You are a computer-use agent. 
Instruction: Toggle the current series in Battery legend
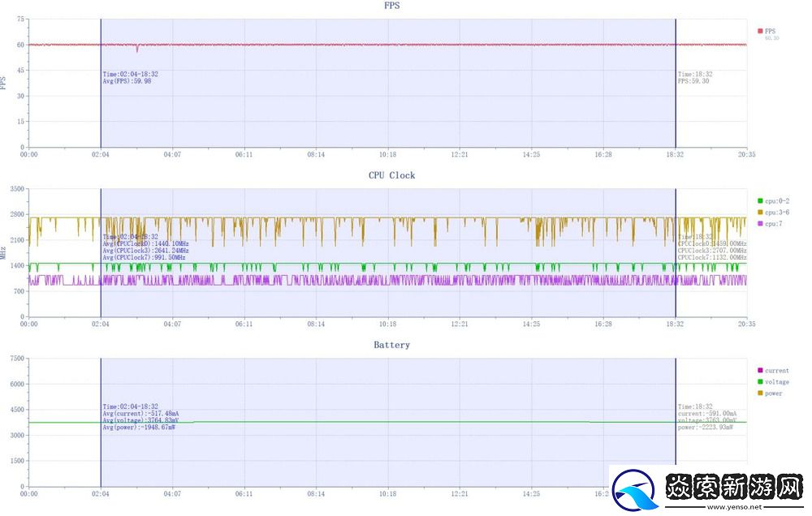pyautogui.click(x=776, y=370)
